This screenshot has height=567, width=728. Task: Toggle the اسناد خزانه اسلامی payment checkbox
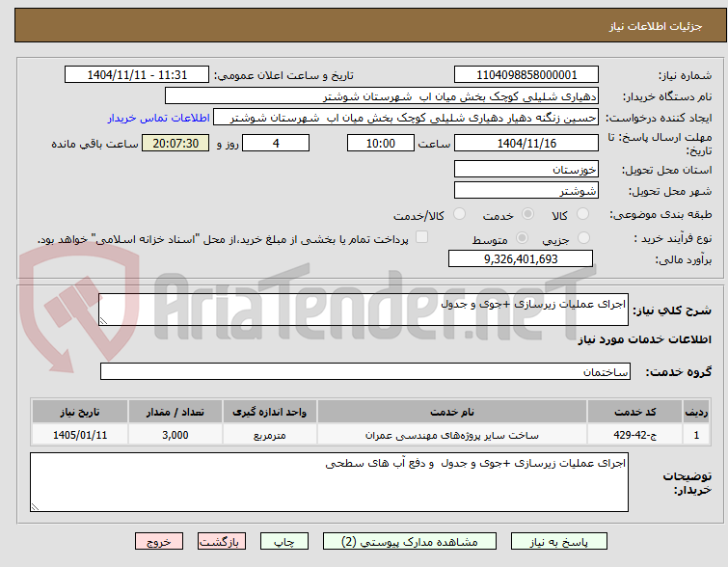tap(421, 237)
